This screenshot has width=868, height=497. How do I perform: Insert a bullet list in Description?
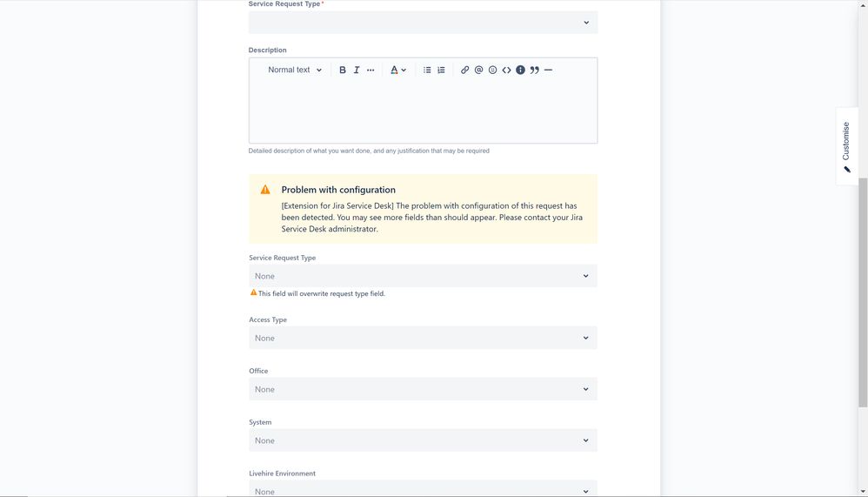click(427, 70)
